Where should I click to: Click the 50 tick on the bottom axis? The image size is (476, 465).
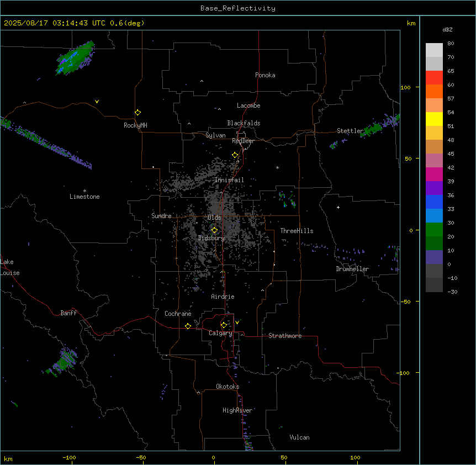[x=284, y=457]
